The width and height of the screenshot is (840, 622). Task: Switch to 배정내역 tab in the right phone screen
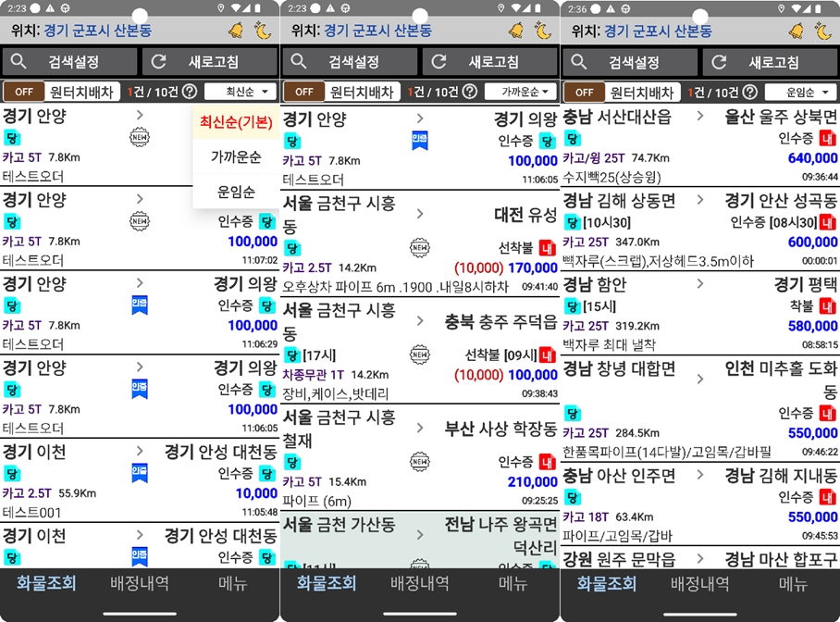[699, 583]
